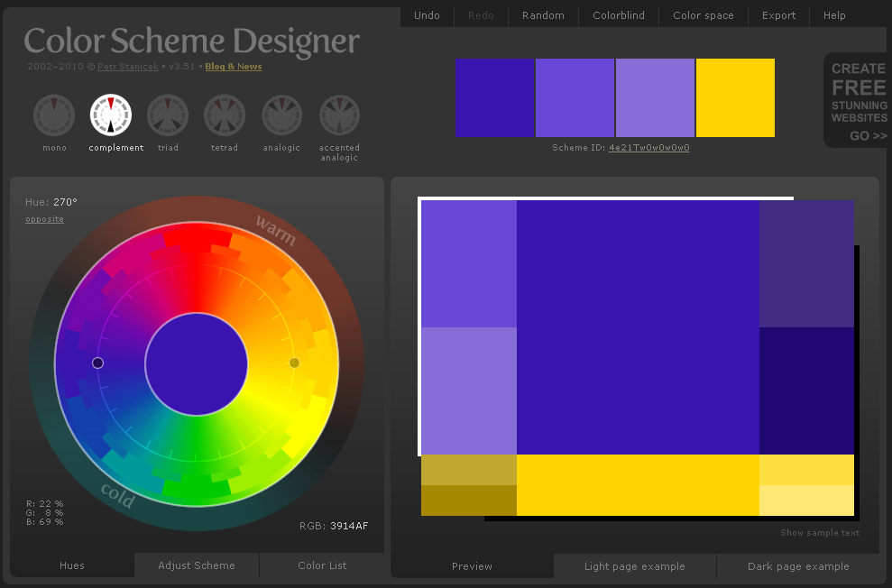Open the Color space menu
The height and width of the screenshot is (588, 892).
tap(703, 15)
